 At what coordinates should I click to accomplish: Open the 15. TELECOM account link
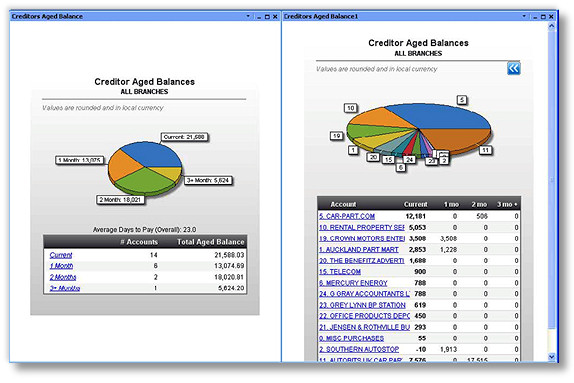pyautogui.click(x=340, y=272)
